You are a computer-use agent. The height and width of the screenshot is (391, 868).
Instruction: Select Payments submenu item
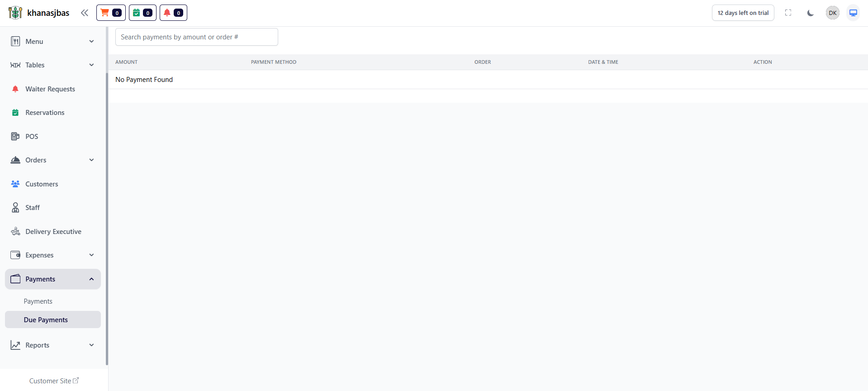tap(53, 301)
